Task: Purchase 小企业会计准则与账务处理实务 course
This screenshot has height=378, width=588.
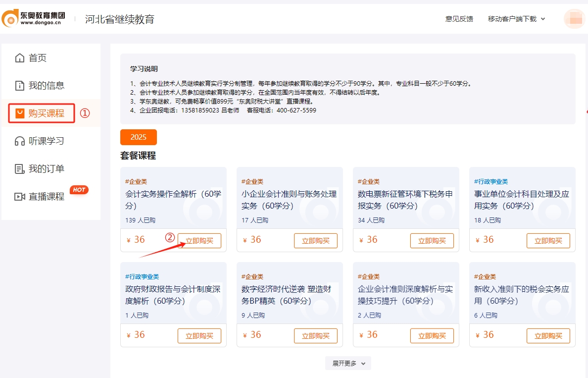Action: [316, 240]
